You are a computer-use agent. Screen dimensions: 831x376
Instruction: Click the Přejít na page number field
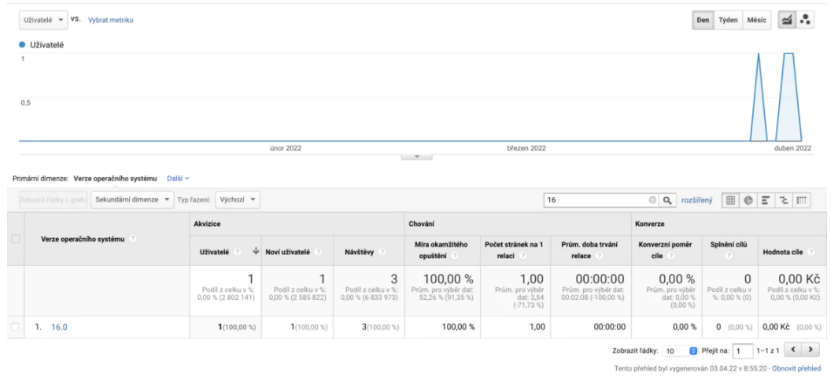click(742, 351)
